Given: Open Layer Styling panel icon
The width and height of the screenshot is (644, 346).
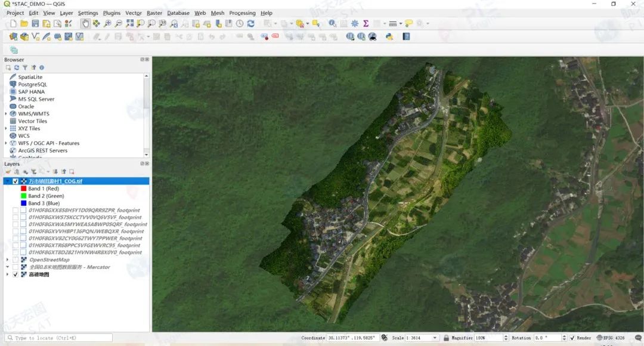Looking at the screenshot, I should pyautogui.click(x=8, y=171).
